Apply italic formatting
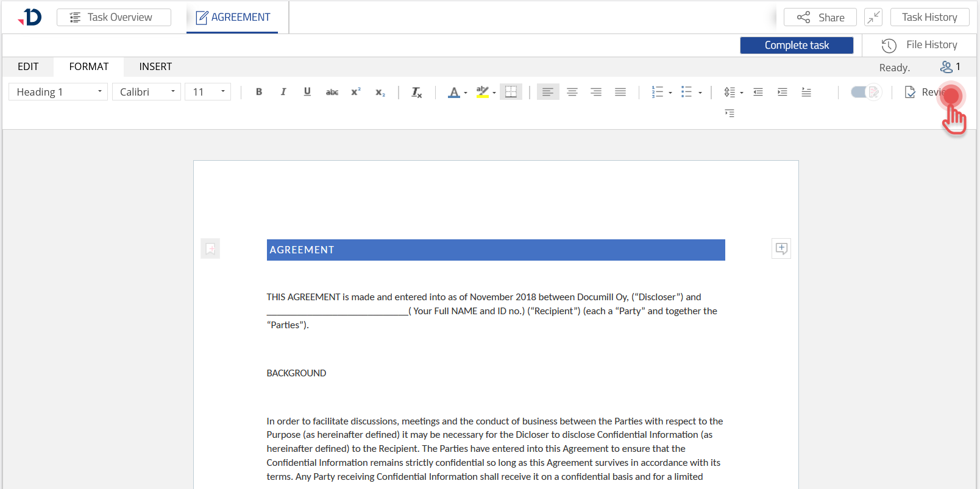980x489 pixels. pos(283,92)
